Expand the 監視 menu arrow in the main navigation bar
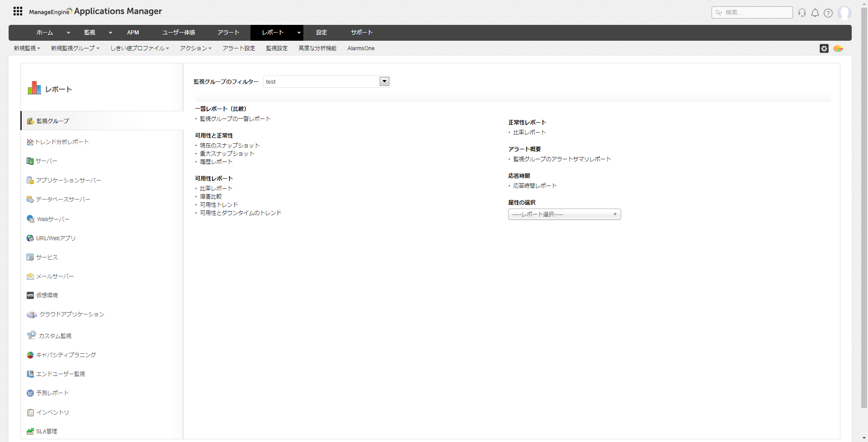The image size is (868, 442). pos(110,33)
